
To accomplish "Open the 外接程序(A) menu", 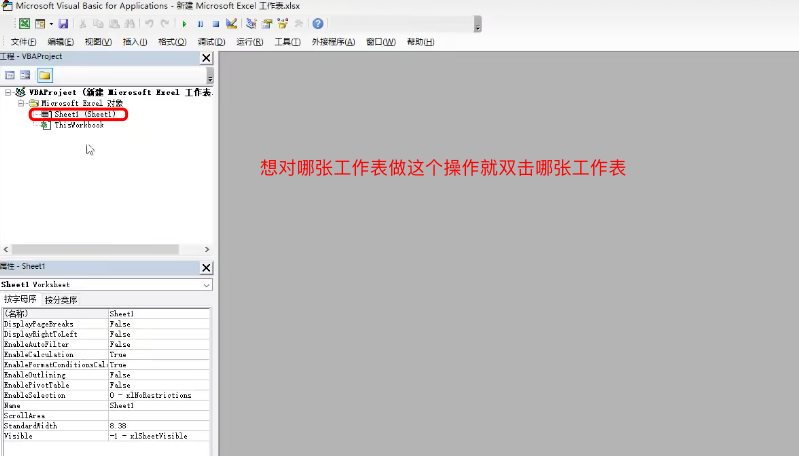I will pyautogui.click(x=333, y=42).
